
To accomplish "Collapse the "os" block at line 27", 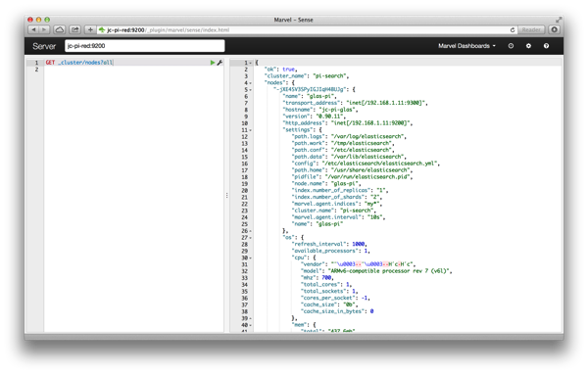I will click(x=251, y=238).
